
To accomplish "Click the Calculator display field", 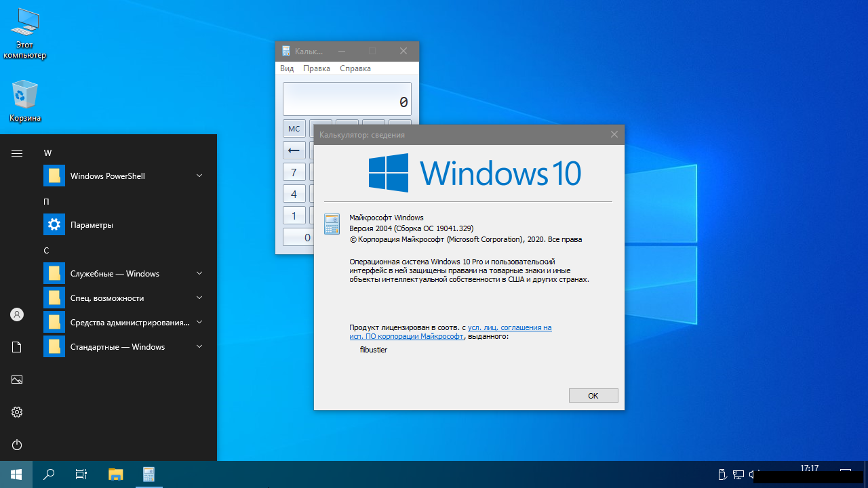I will (x=347, y=99).
